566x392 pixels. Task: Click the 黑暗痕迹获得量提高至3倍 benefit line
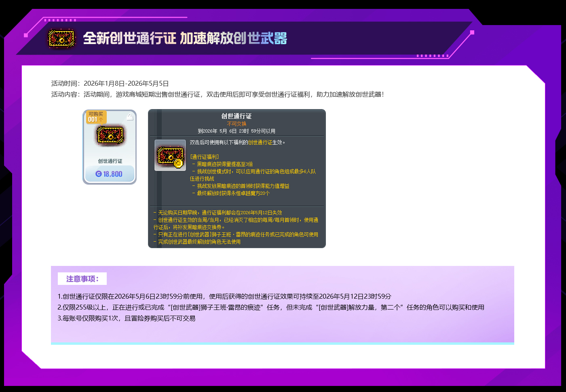pyautogui.click(x=224, y=164)
